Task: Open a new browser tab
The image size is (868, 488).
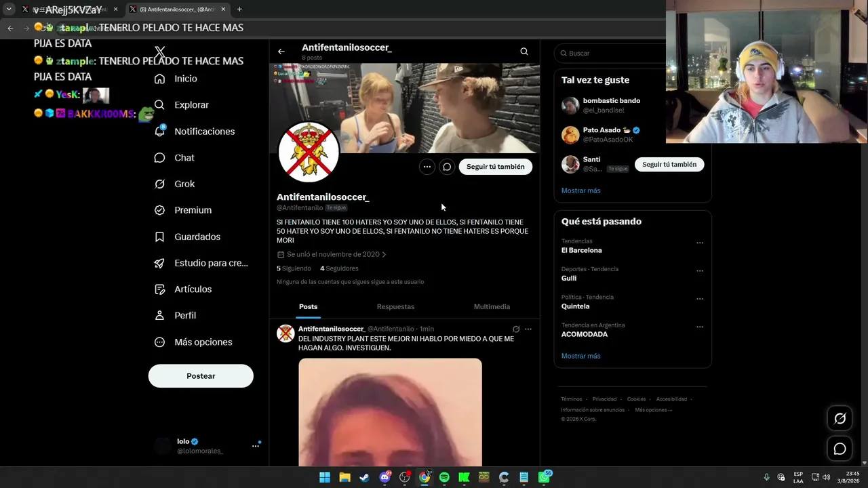Action: [239, 9]
